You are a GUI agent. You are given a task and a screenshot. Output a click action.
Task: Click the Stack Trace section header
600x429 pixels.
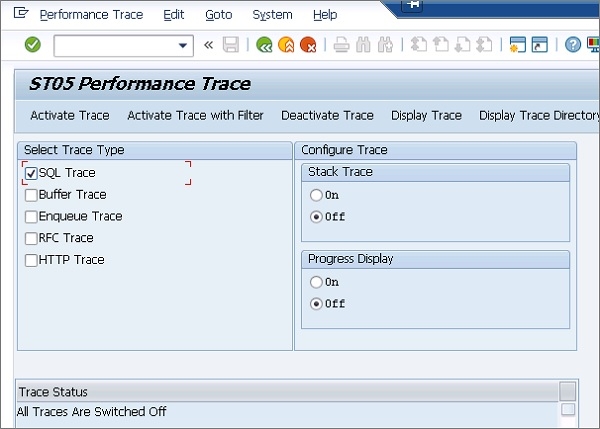pyautogui.click(x=435, y=172)
